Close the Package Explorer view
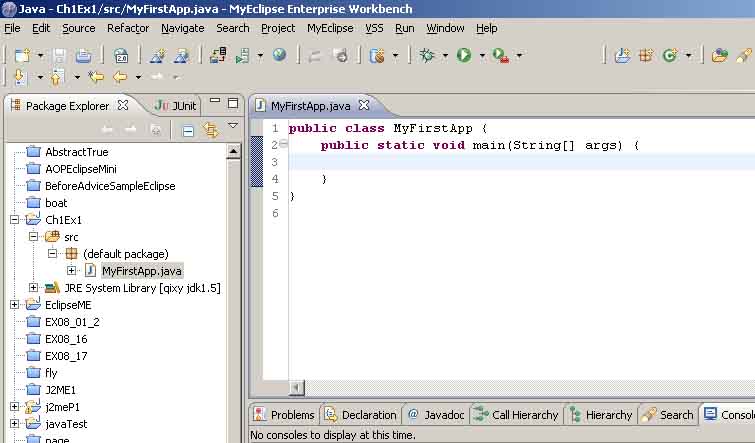The width and height of the screenshot is (755, 443). pyautogui.click(x=123, y=105)
